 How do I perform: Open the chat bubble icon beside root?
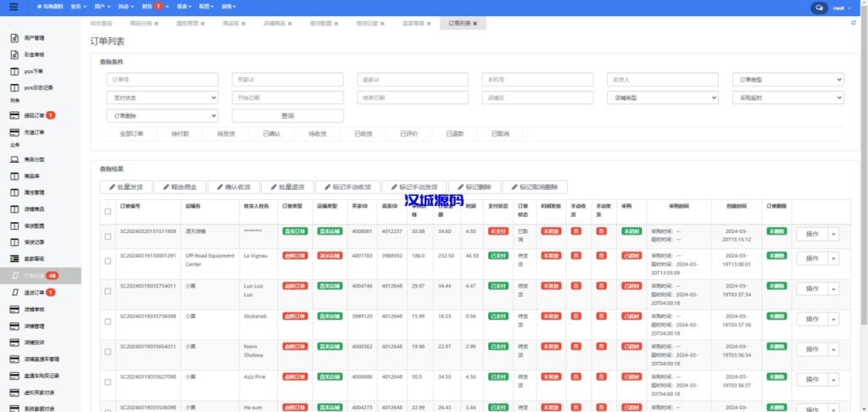[x=819, y=8]
